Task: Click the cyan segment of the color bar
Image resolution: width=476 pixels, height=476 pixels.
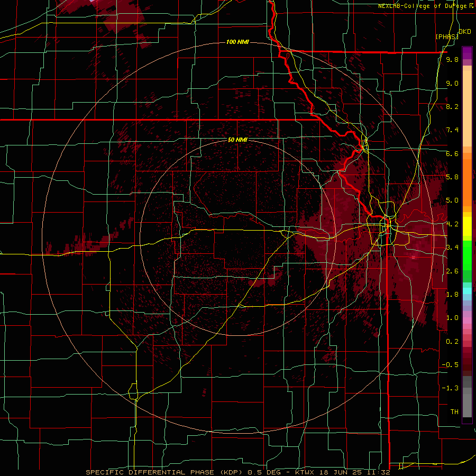Action: 467,290
